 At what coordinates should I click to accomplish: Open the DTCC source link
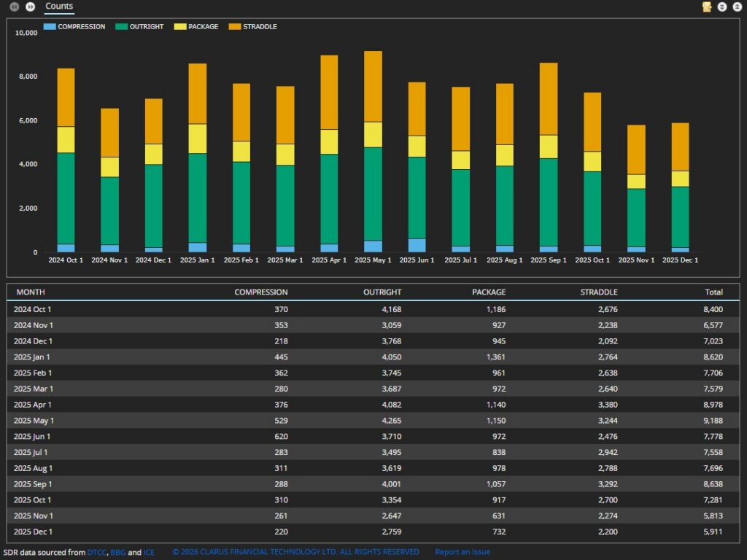[x=97, y=553]
